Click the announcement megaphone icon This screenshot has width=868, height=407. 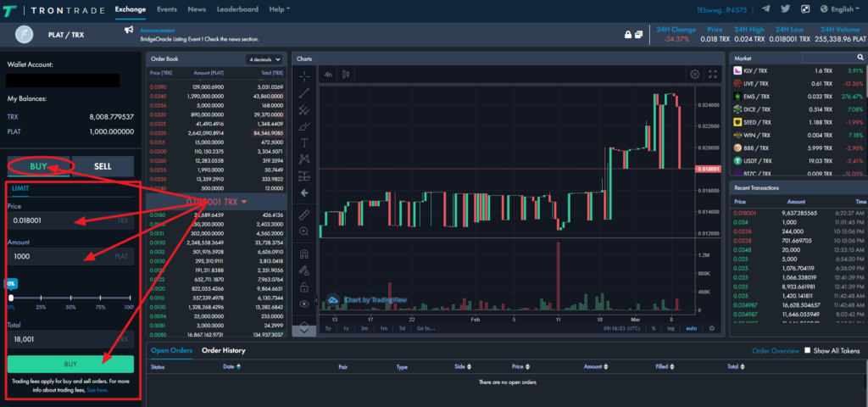(129, 30)
